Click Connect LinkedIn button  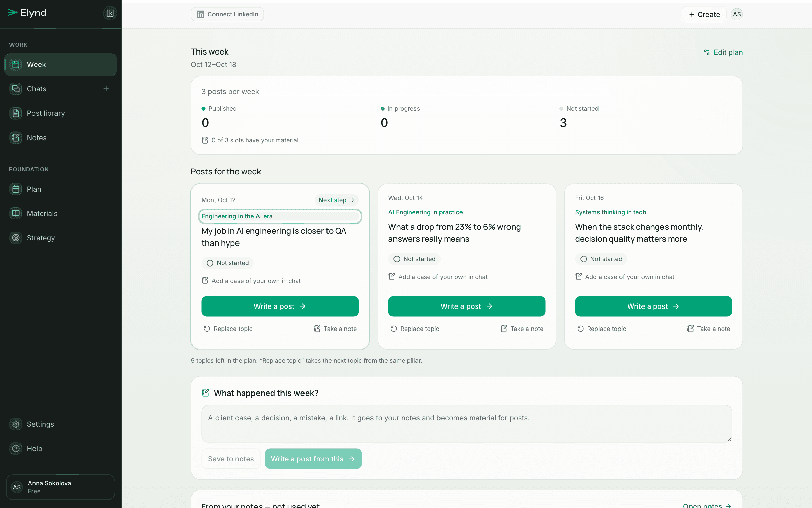click(x=227, y=14)
